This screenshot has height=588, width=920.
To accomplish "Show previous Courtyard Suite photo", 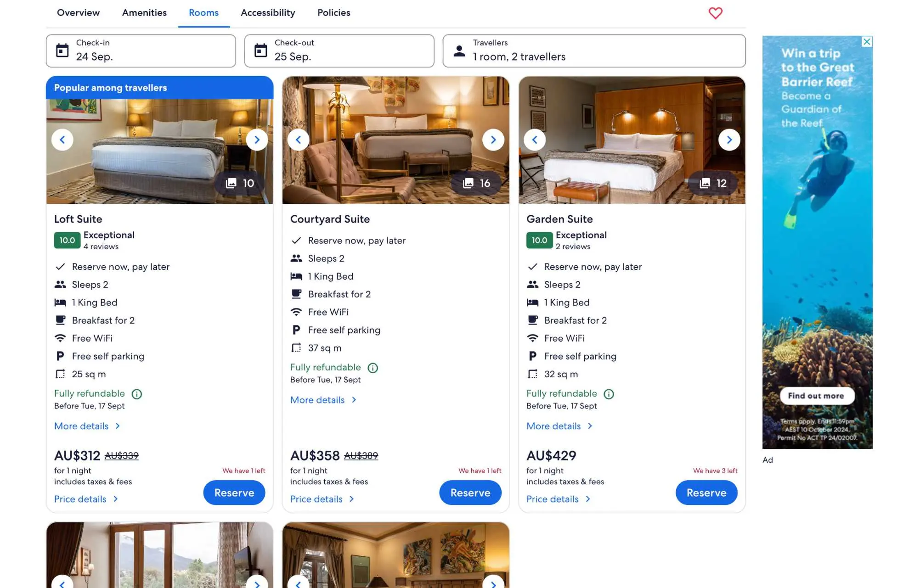I will point(298,140).
